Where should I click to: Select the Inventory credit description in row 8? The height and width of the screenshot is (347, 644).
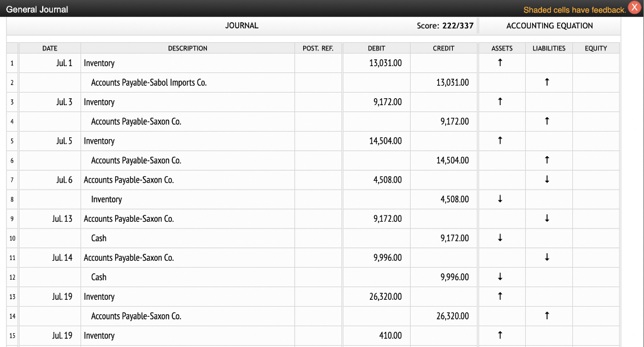tap(106, 200)
